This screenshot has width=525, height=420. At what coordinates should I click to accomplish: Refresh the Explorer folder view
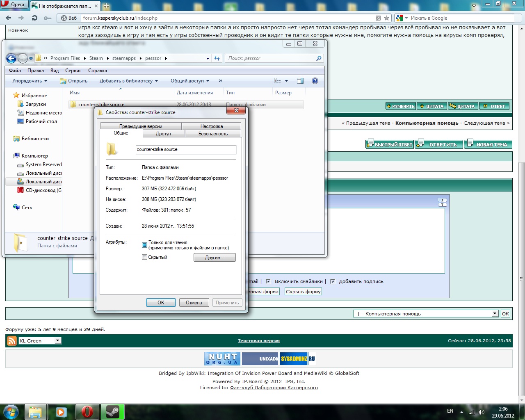217,58
